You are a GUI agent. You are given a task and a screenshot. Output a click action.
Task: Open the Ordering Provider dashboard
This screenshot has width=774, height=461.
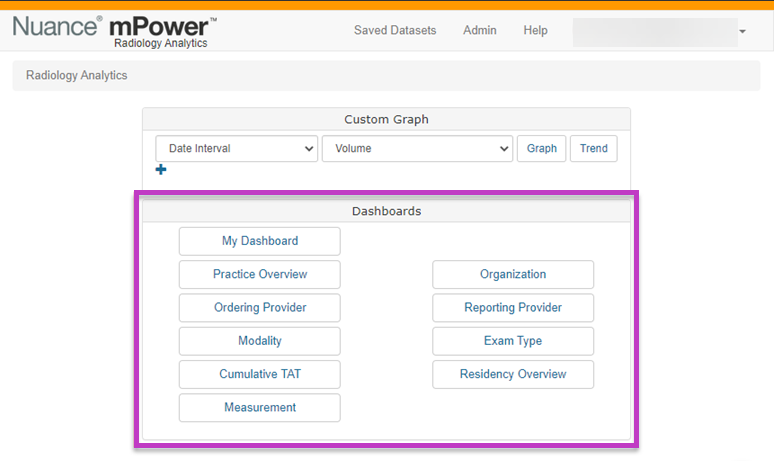[260, 307]
